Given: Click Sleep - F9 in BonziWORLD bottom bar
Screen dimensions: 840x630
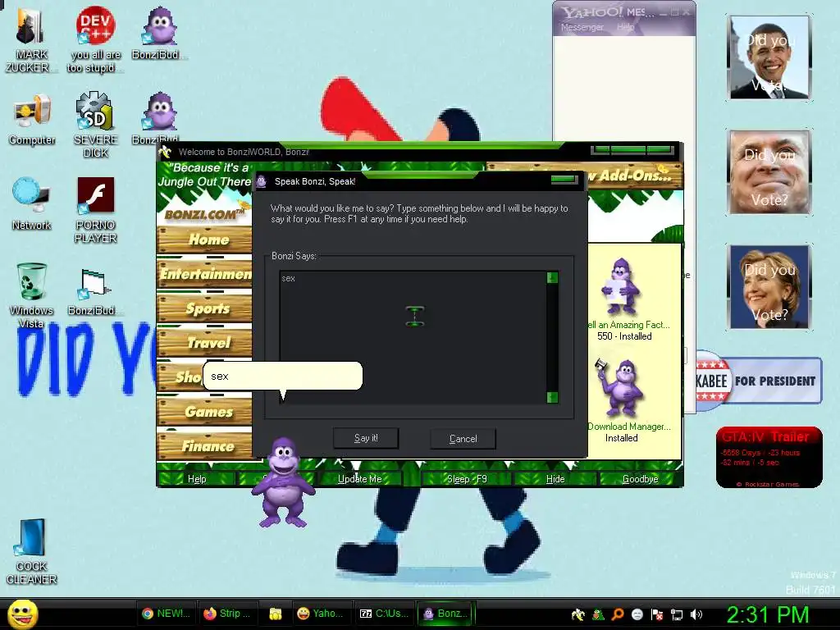Looking at the screenshot, I should pos(467,479).
